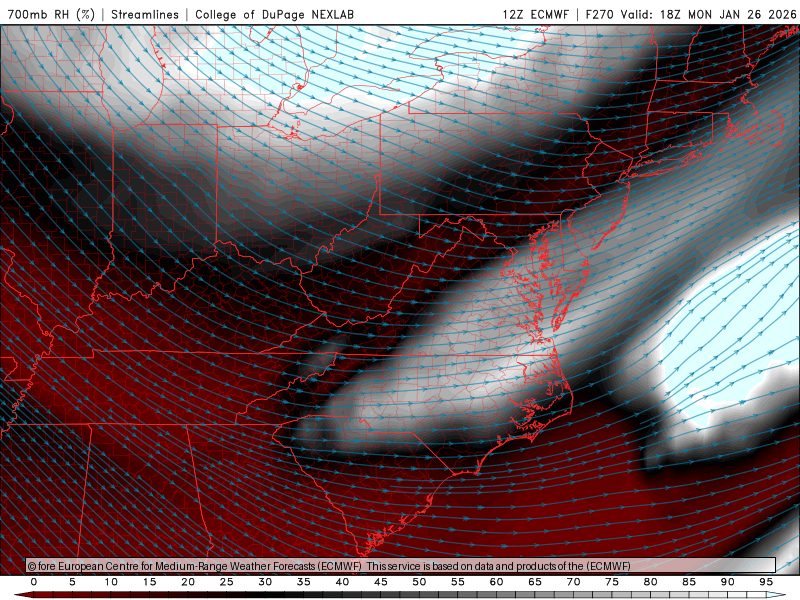Click the "80" value on the color scale
Screen dimensions: 800x600
point(650,582)
